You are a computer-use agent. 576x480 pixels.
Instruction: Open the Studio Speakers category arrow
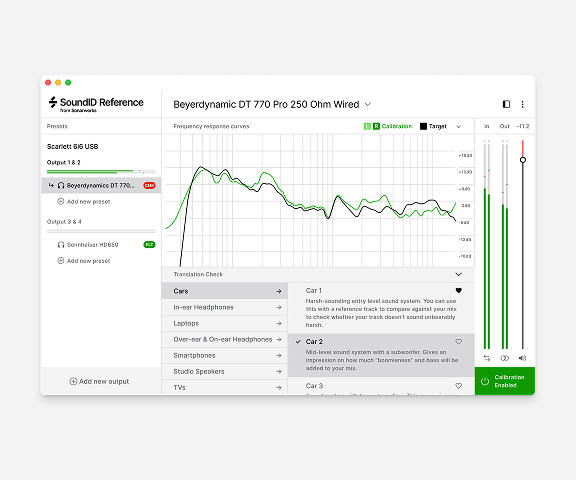[x=279, y=372]
